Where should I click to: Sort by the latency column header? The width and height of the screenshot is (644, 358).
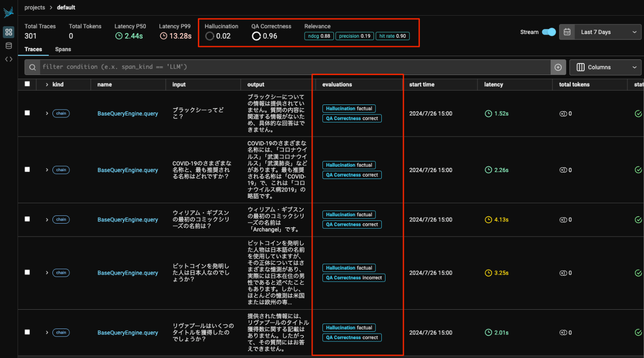[x=494, y=85]
